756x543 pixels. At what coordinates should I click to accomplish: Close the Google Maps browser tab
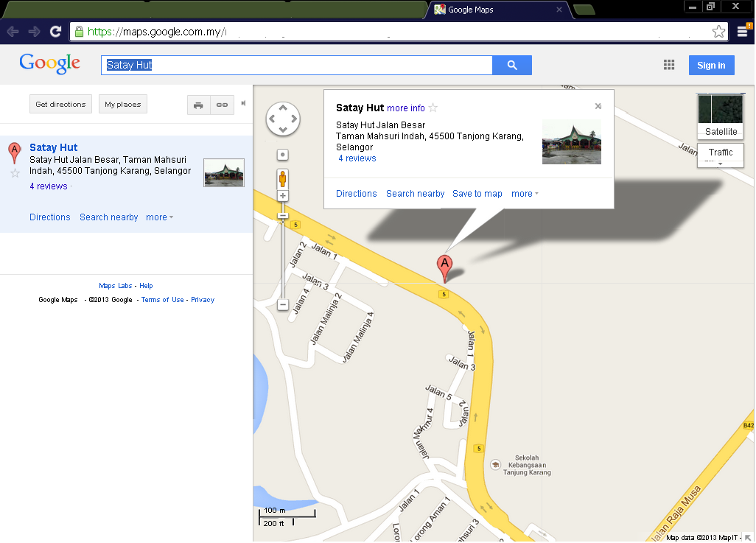coord(559,10)
